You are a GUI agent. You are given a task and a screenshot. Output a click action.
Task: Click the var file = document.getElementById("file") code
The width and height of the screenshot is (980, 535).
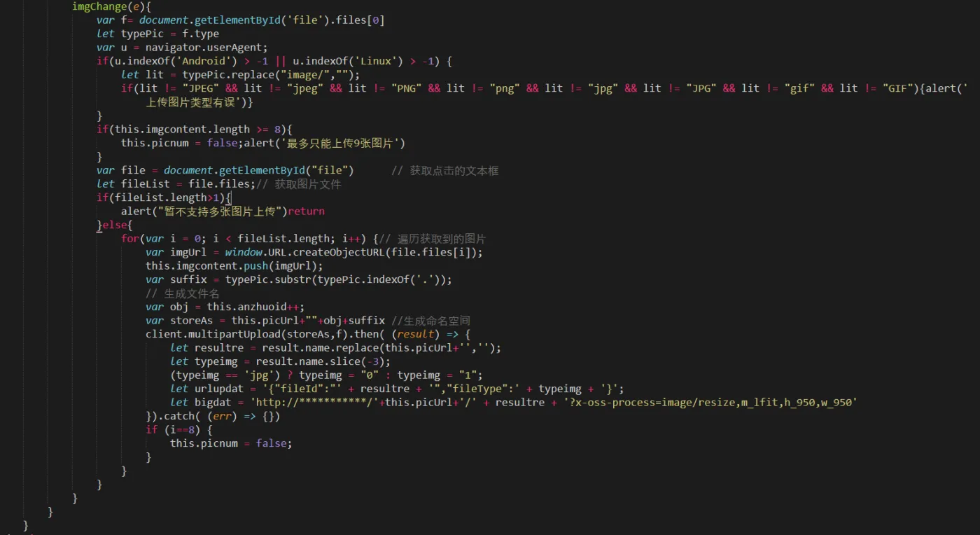coord(225,170)
